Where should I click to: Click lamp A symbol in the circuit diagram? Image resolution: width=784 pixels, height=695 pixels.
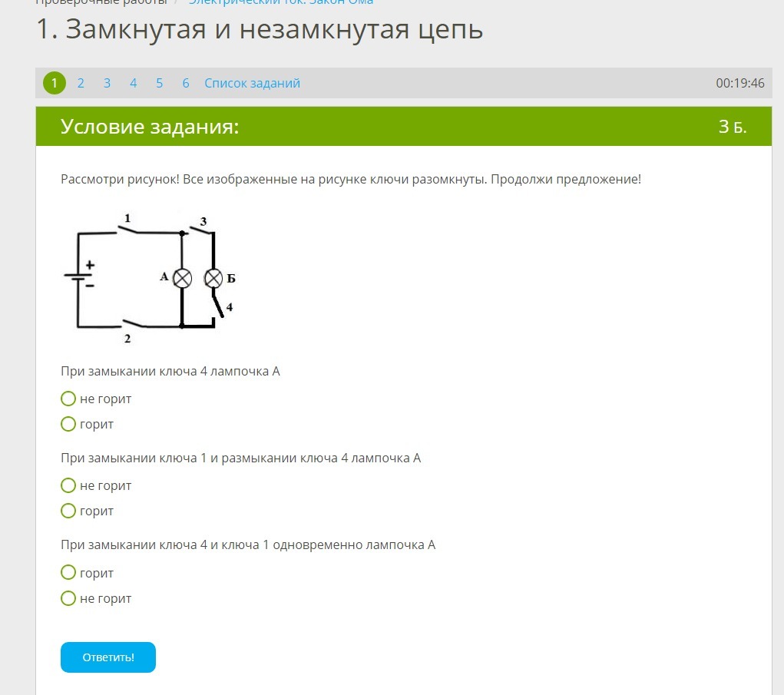point(182,278)
